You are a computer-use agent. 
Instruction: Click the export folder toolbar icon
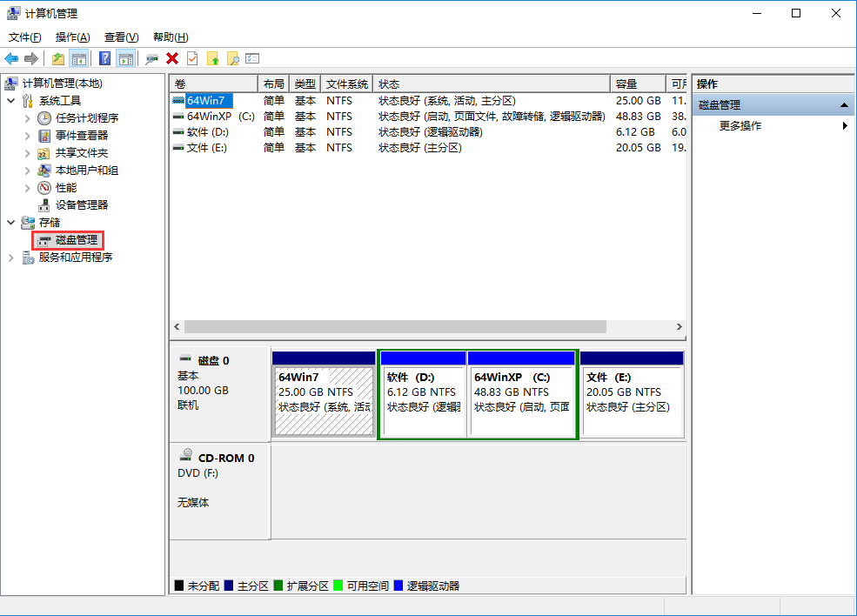pyautogui.click(x=57, y=58)
